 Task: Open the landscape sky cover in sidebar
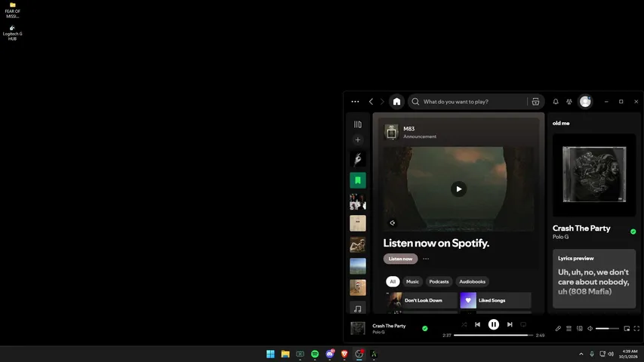(x=358, y=266)
